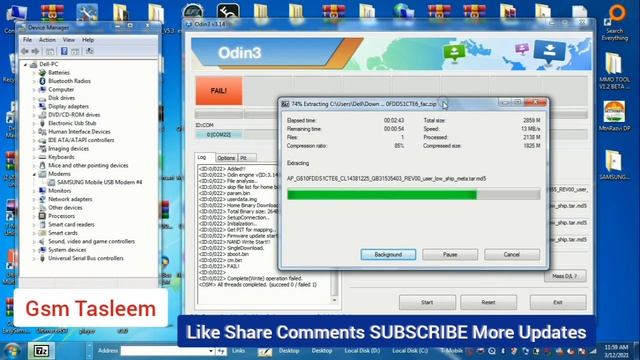This screenshot has height=360, width=640.
Task: Switch to the Log tab in Odin3
Action: (205, 157)
